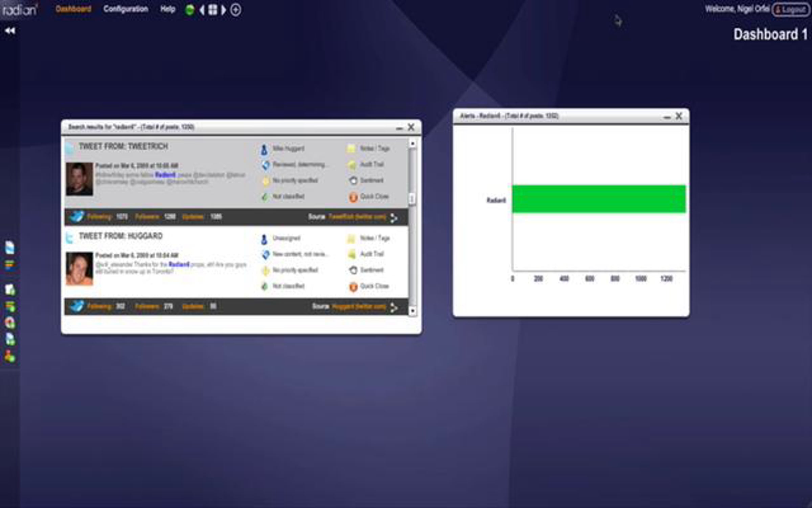Click the bottom red-and-green people sidebar icon

10,356
